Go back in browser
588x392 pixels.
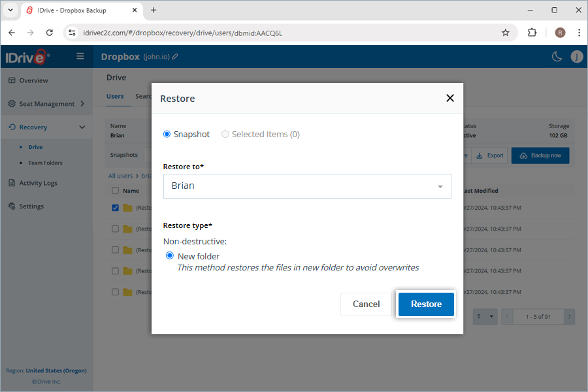click(12, 33)
